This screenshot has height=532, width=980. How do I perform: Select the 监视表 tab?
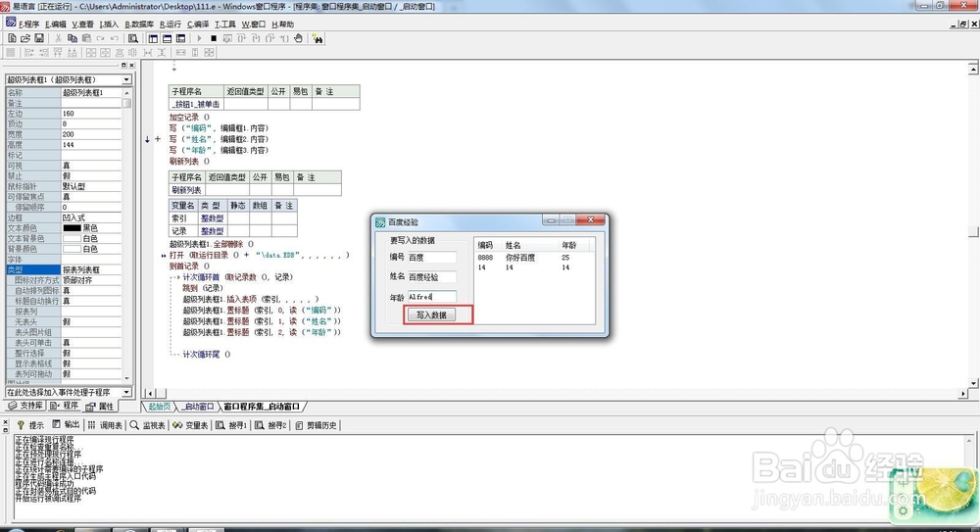point(148,425)
